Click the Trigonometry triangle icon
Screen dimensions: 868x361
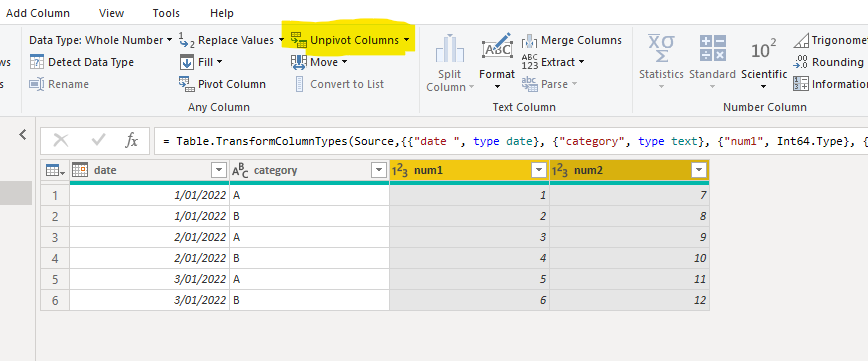tap(801, 40)
